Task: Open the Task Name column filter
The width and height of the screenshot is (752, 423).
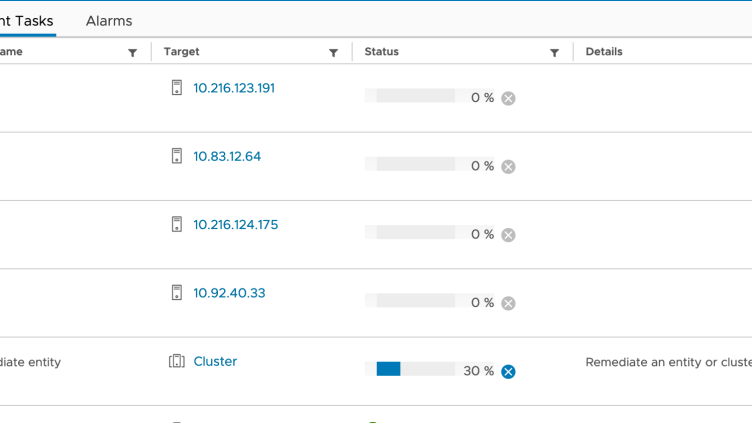Action: (132, 53)
